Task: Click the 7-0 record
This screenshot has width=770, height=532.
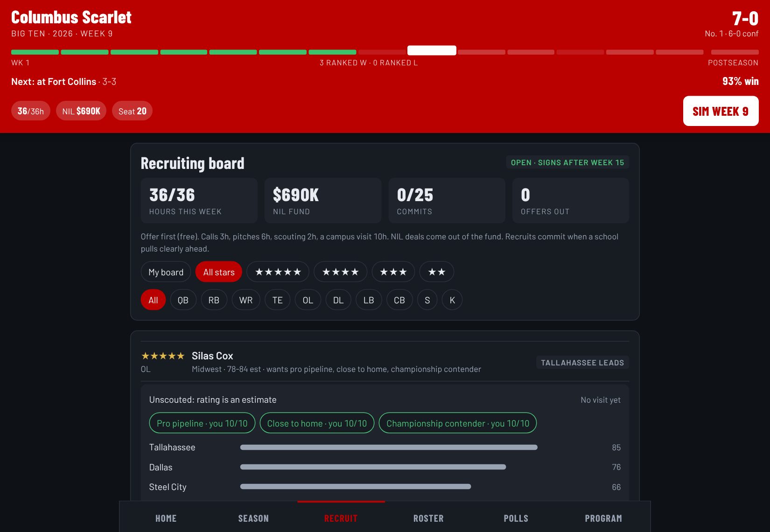Action: (x=745, y=19)
